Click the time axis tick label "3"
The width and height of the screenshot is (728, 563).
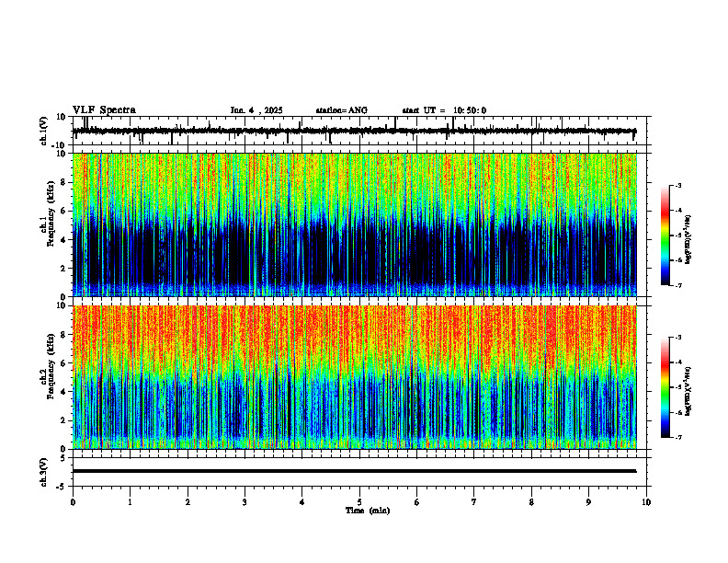[245, 502]
